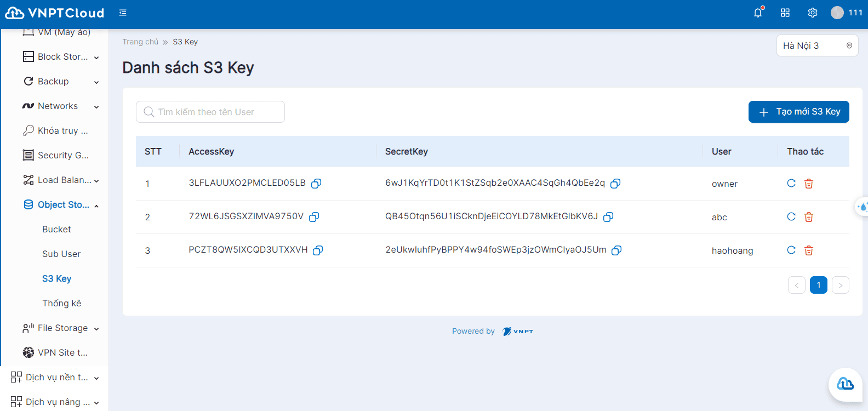Screen dimensions: 868x411
Task: Click the search magnifier icon
Action: coord(149,112)
